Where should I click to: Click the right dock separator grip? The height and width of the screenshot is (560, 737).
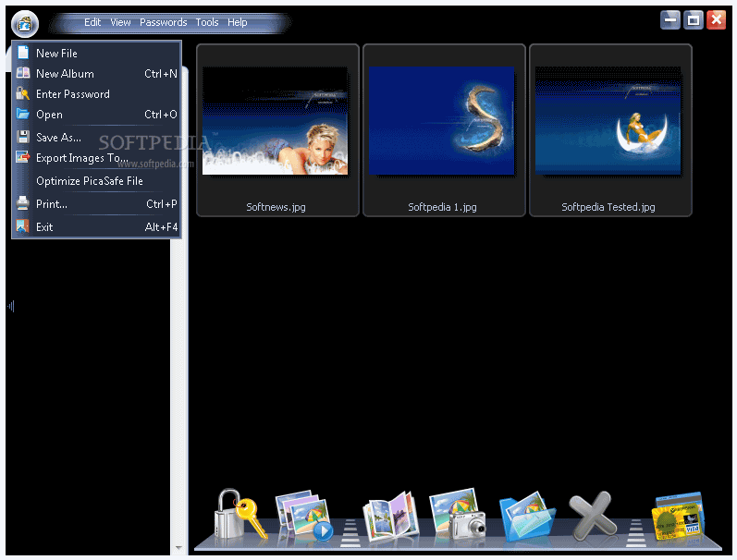pyautogui.click(x=636, y=533)
